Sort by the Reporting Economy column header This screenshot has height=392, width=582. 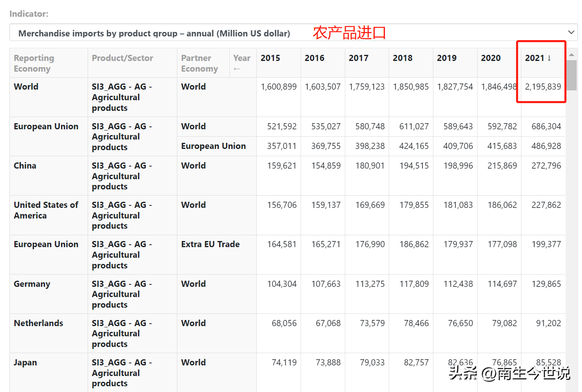pyautogui.click(x=34, y=63)
